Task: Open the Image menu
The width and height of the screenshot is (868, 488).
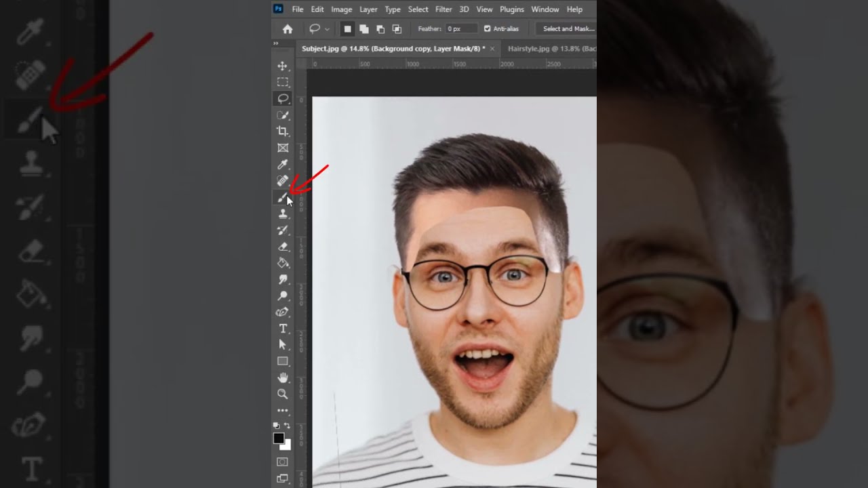Action: click(x=341, y=9)
